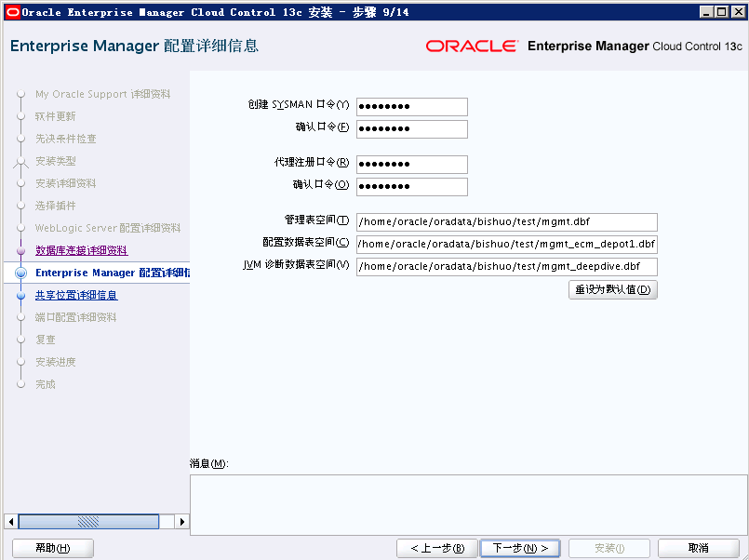This screenshot has height=560, width=749.
Task: Focus the 确认口令(O) password field
Action: 412,187
